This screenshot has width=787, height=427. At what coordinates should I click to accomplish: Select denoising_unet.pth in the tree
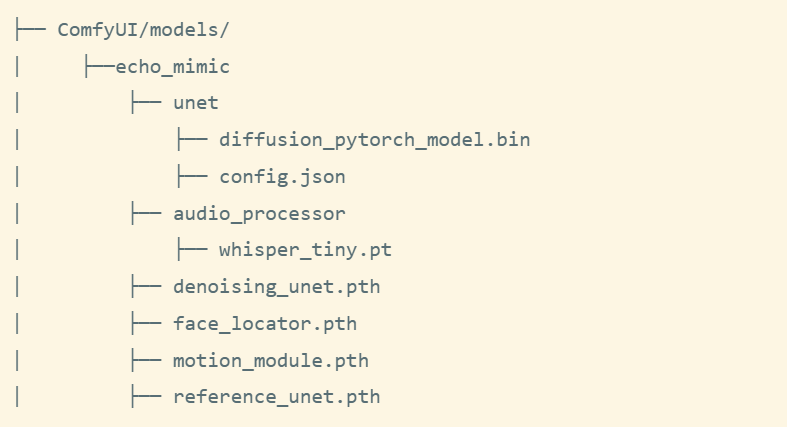277,287
